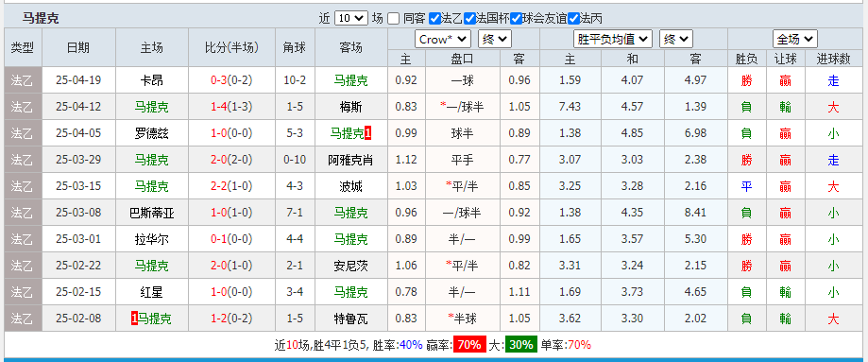Toggle the 同客 checkbox
The width and height of the screenshot is (868, 362).
(393, 18)
